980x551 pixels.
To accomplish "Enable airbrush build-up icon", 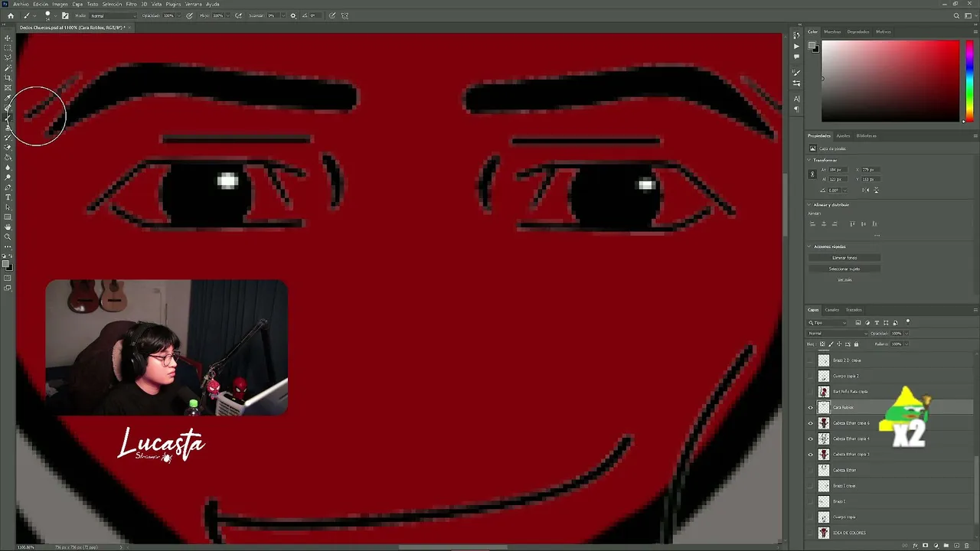I will point(238,15).
